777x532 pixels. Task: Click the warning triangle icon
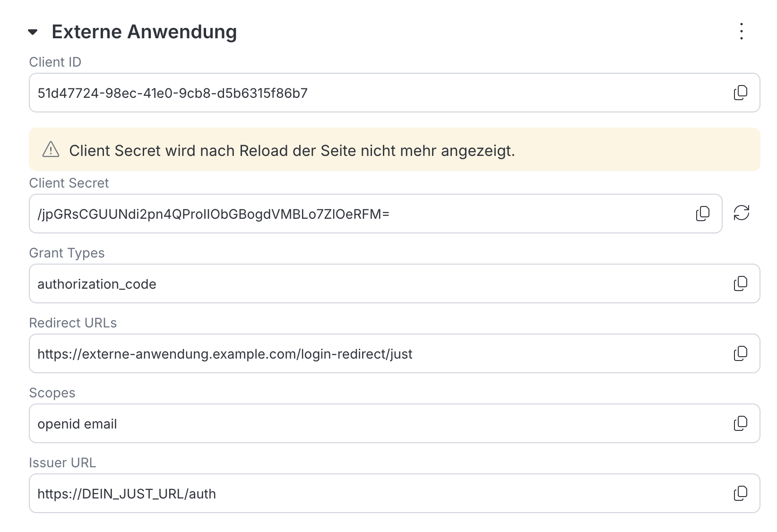[x=51, y=149]
